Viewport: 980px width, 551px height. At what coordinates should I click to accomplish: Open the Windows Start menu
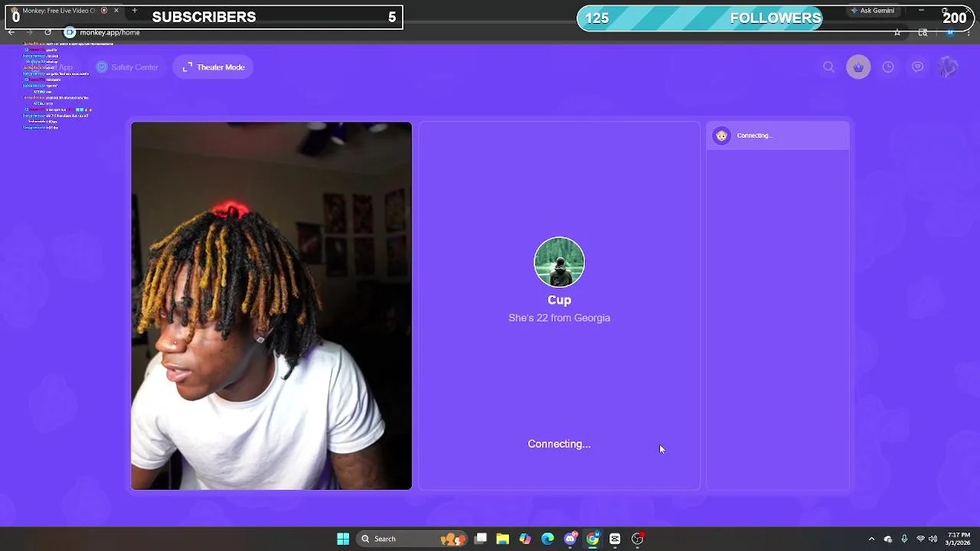pyautogui.click(x=343, y=539)
